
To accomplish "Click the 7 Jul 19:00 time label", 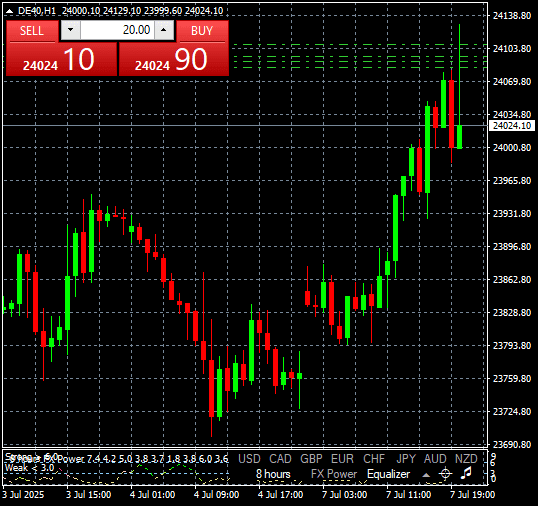I will 472,495.
